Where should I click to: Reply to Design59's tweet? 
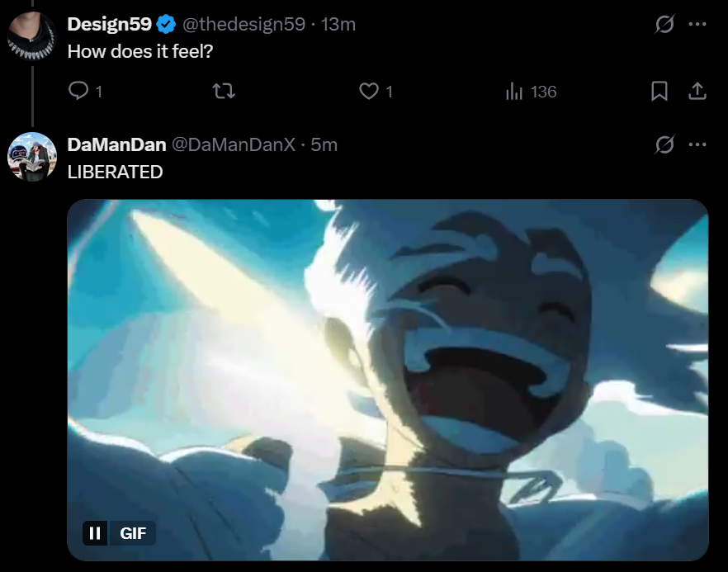(85, 91)
